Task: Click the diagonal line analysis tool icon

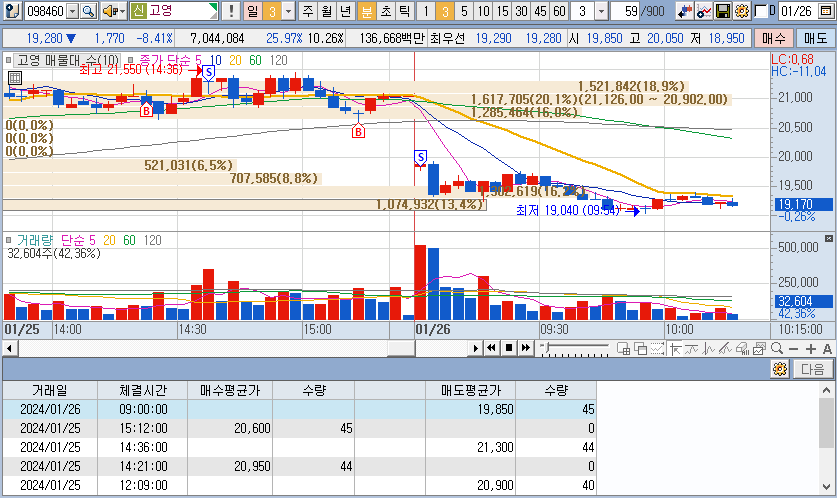Action: 725,349
